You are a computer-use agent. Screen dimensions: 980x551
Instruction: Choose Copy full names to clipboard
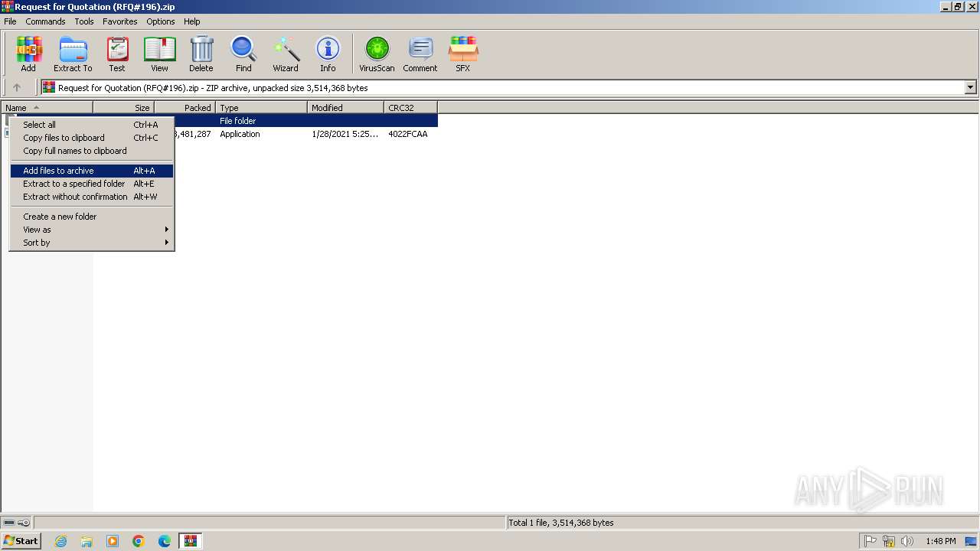(x=92, y=151)
